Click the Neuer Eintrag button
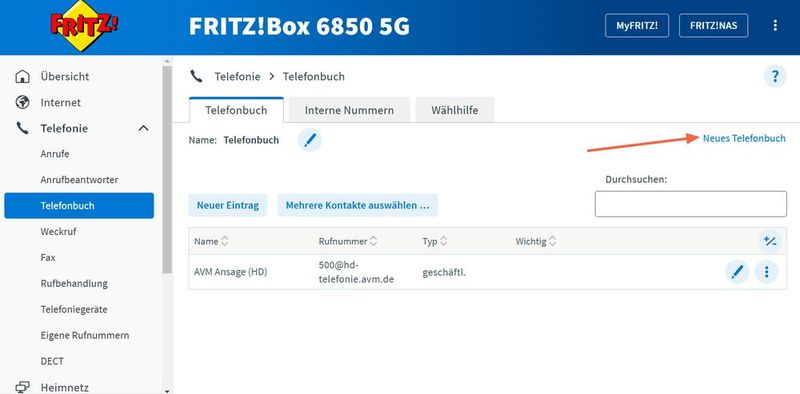The width and height of the screenshot is (800, 394). 228,205
